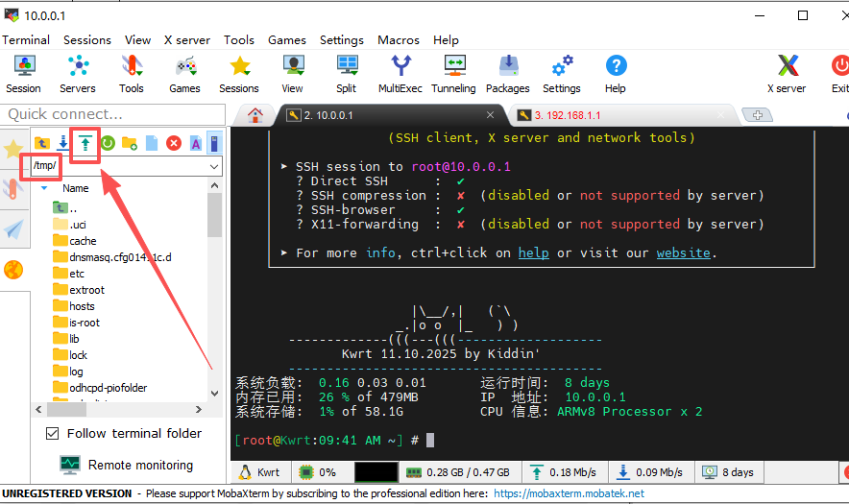Click the Help question mark toolbar icon
This screenshot has width=849, height=504.
coord(616,74)
